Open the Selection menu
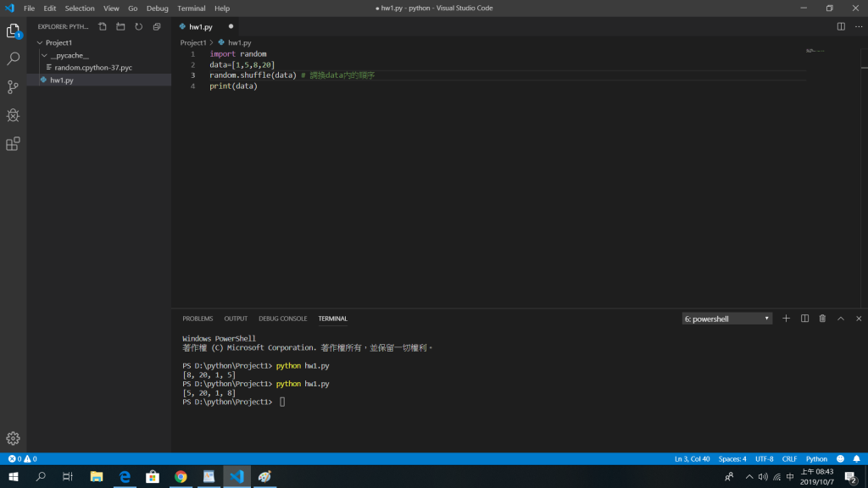 [x=80, y=8]
